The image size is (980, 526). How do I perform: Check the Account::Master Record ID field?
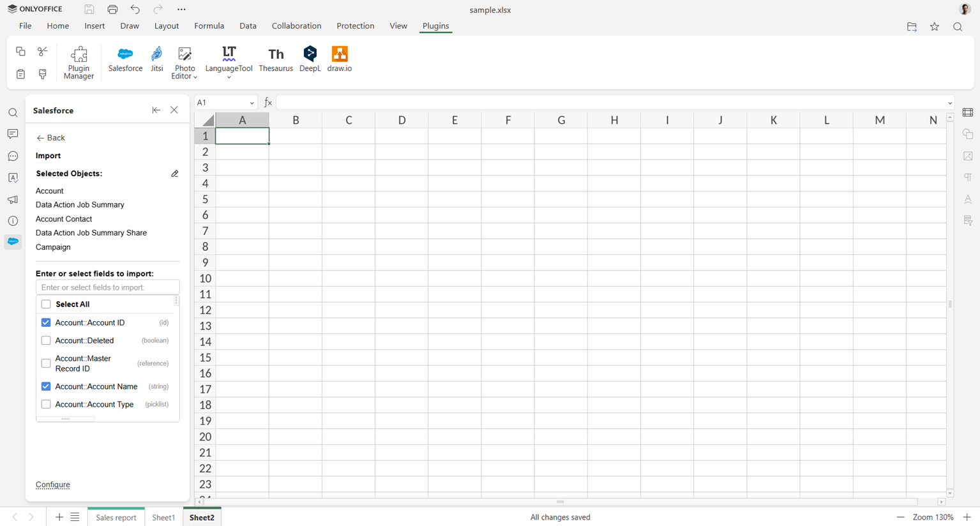[46, 363]
